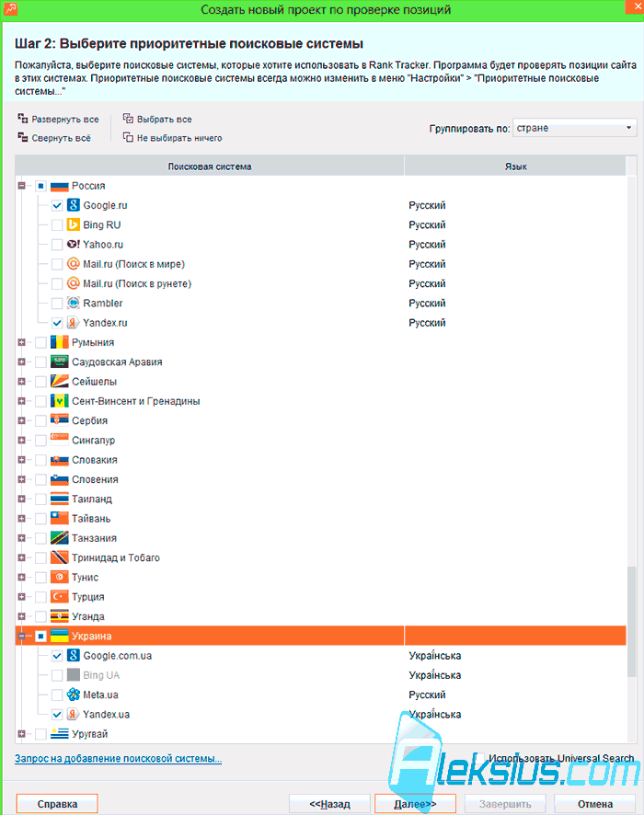Tick the Турция country checkbox
The height and width of the screenshot is (815, 644).
click(x=41, y=597)
